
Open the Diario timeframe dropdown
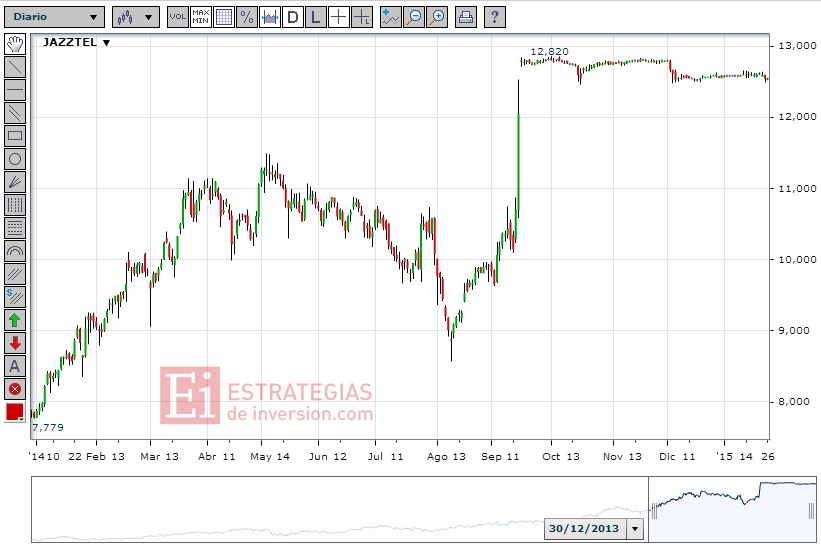54,17
